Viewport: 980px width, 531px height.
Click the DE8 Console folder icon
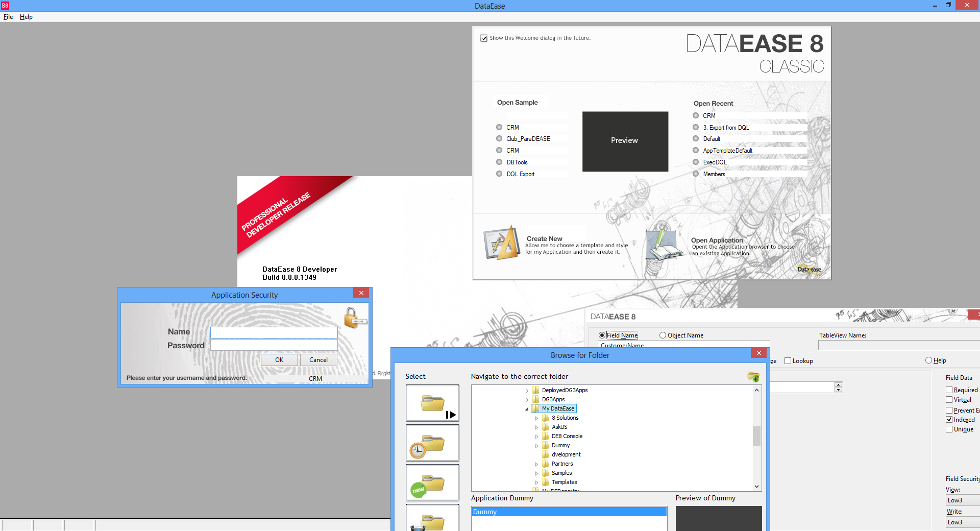click(x=546, y=436)
